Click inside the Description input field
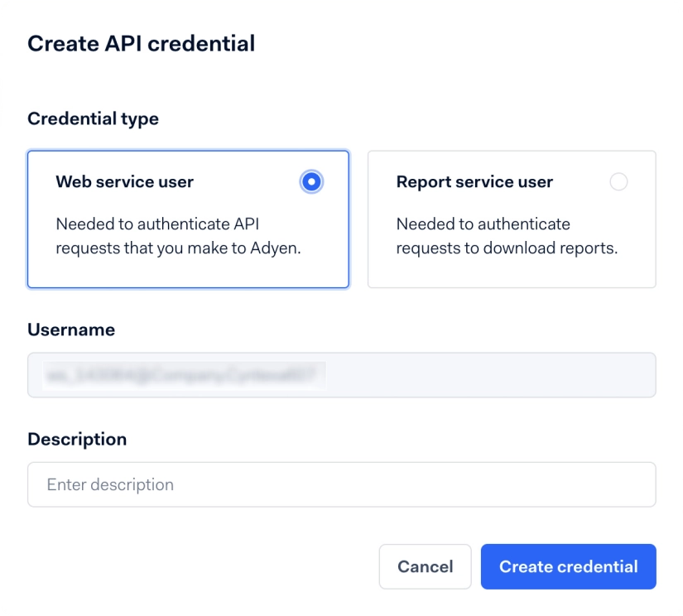This screenshot has height=616, width=683. [x=341, y=484]
